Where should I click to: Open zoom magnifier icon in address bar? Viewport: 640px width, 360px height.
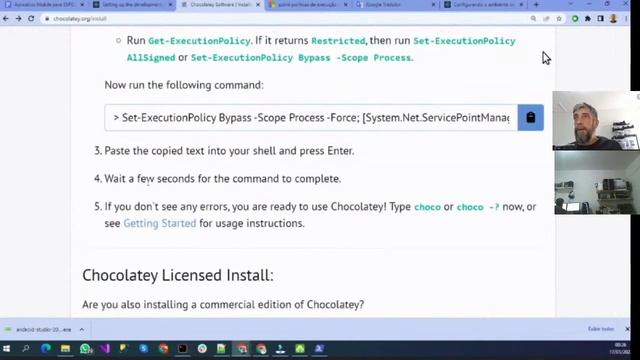pos(533,19)
